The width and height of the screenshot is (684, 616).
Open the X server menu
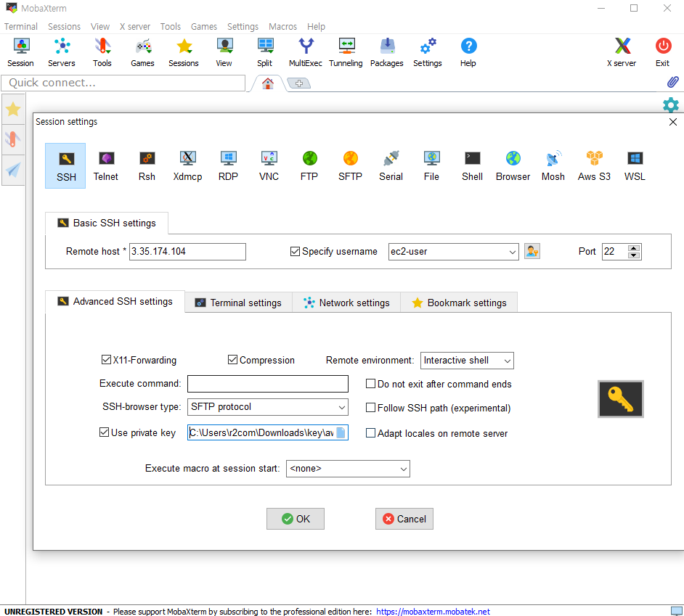click(135, 27)
